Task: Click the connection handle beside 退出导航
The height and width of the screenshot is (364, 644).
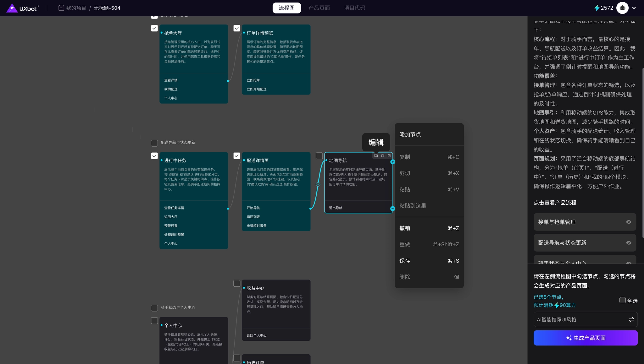Action: click(392, 209)
